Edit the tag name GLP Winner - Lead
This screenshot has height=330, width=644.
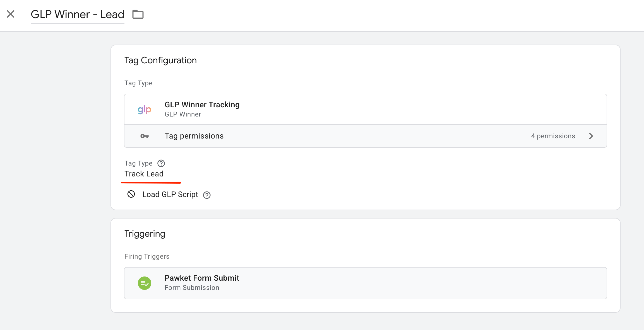click(x=77, y=14)
